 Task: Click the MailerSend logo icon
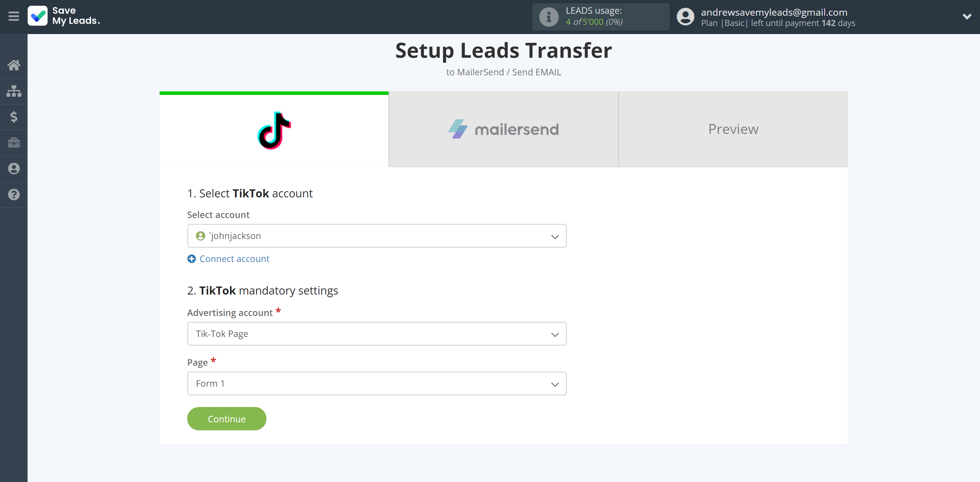(x=459, y=129)
